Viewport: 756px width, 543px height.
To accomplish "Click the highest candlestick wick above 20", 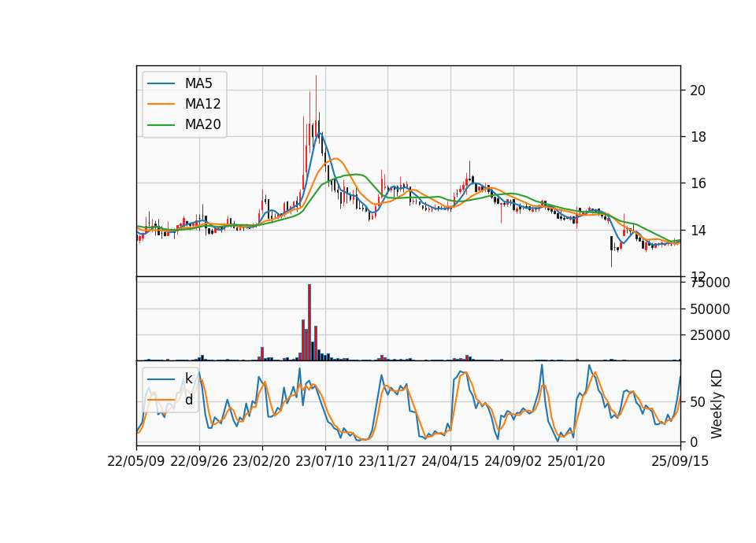I will click(x=317, y=99).
